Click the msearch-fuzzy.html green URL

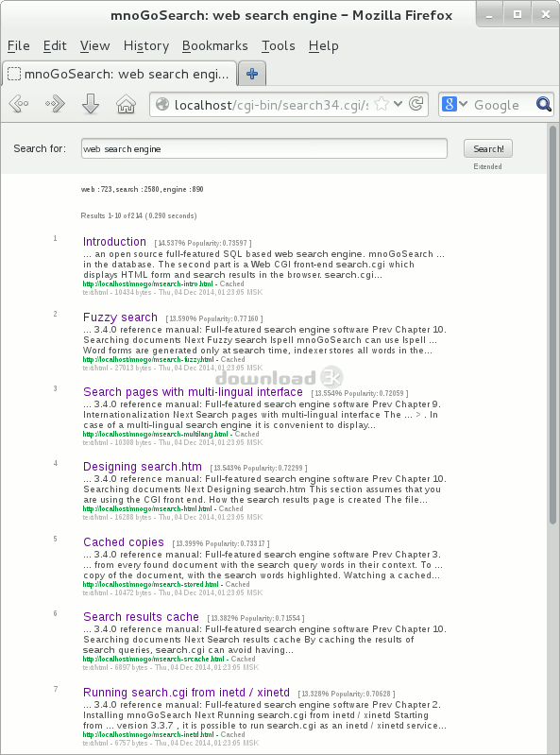[x=148, y=359]
